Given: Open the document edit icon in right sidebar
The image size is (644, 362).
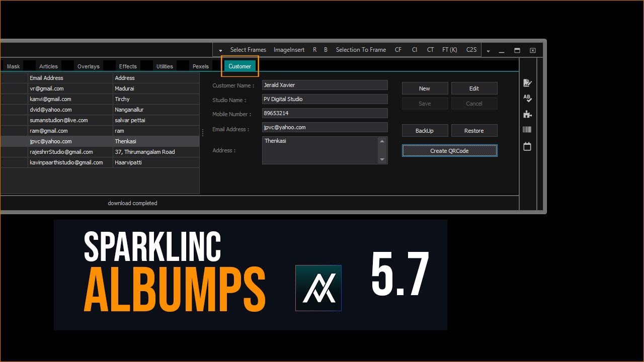Looking at the screenshot, I should click(x=527, y=83).
